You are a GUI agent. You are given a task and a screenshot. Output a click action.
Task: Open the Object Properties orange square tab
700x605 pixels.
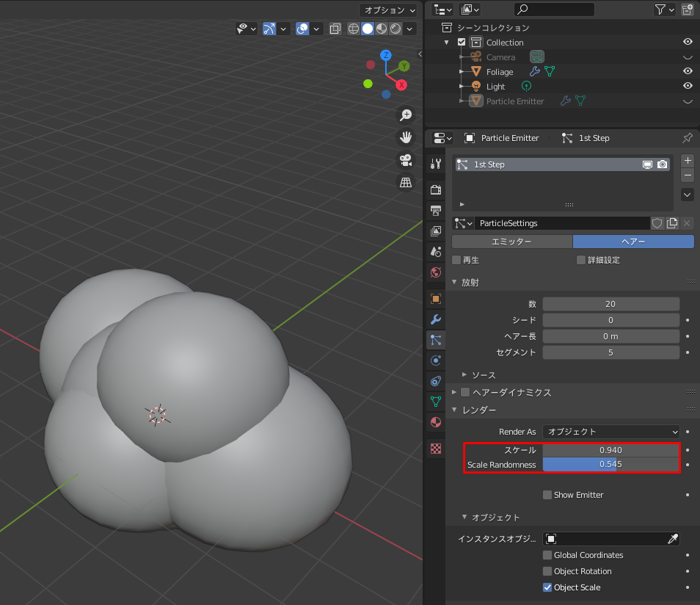[436, 298]
